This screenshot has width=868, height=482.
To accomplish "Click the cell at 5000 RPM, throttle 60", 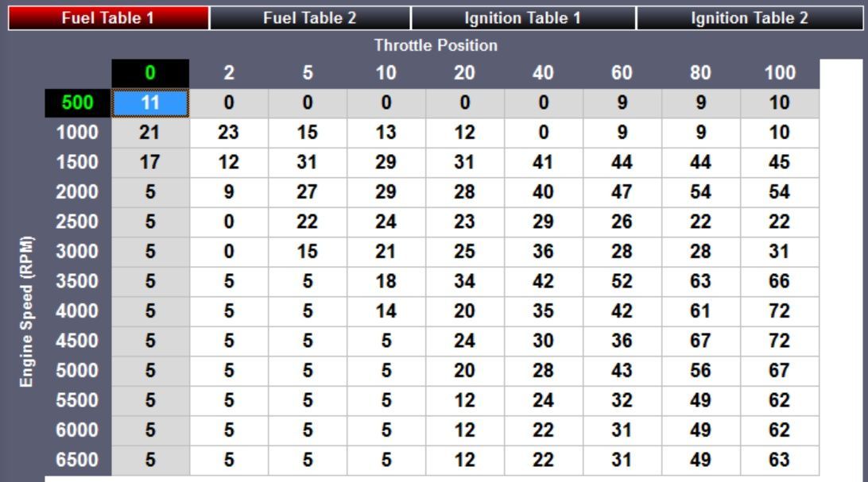I will [x=622, y=371].
